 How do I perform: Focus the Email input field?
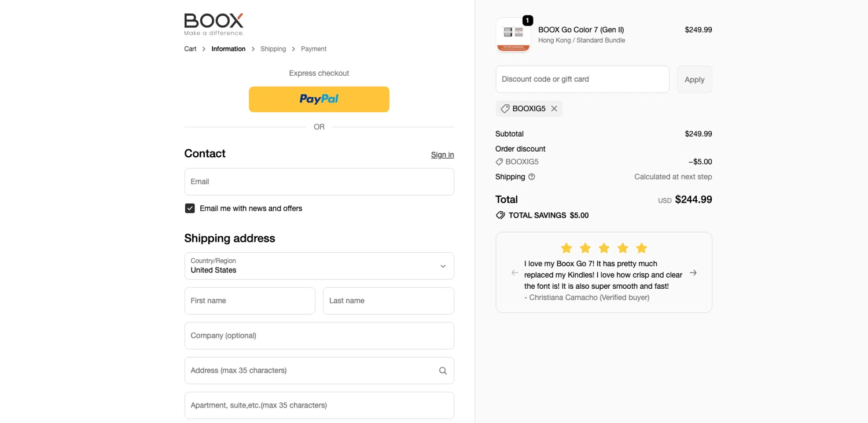point(319,182)
